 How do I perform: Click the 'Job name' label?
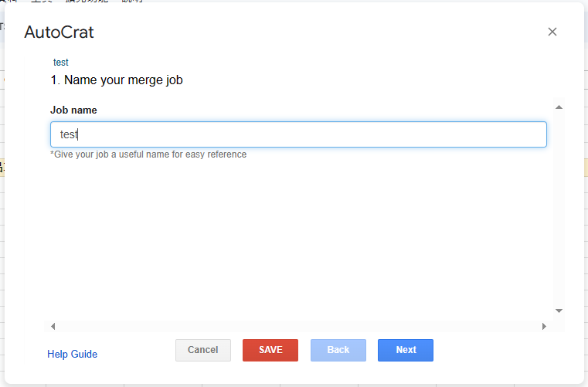pyautogui.click(x=73, y=110)
